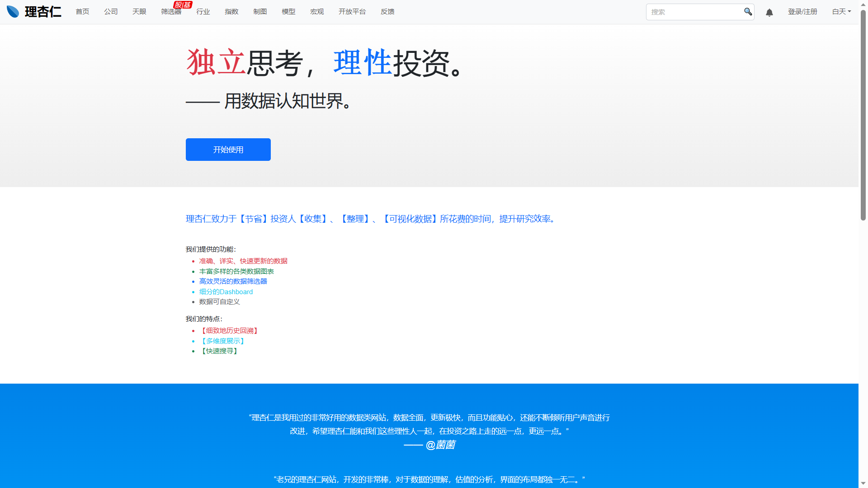Screen dimensions: 868x488
Task: Select the 制图 navigation item
Action: coord(260,12)
